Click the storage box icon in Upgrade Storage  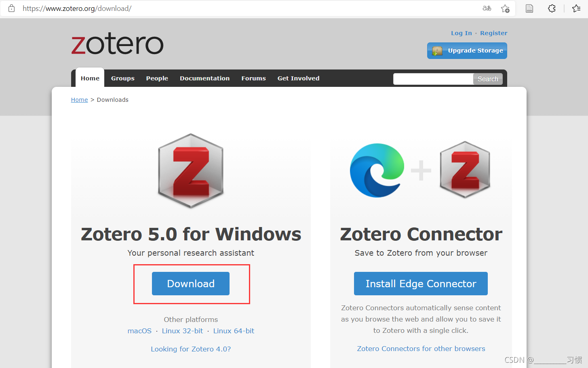[x=437, y=51]
